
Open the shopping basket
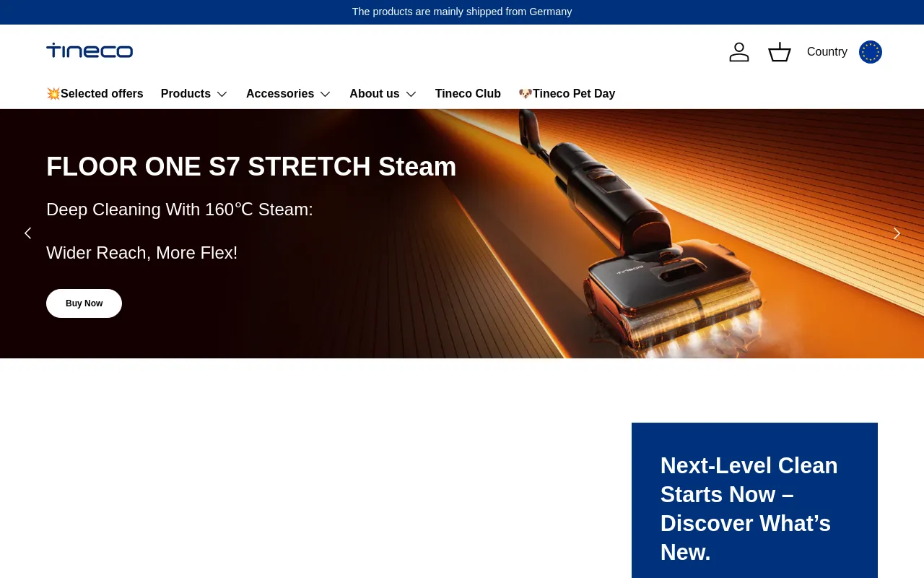779,52
